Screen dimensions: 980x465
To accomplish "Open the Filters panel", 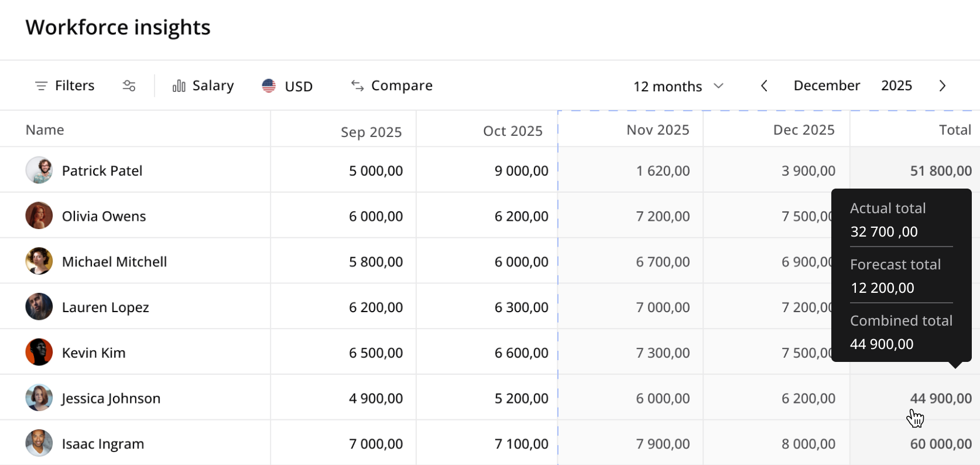I will pyautogui.click(x=65, y=86).
